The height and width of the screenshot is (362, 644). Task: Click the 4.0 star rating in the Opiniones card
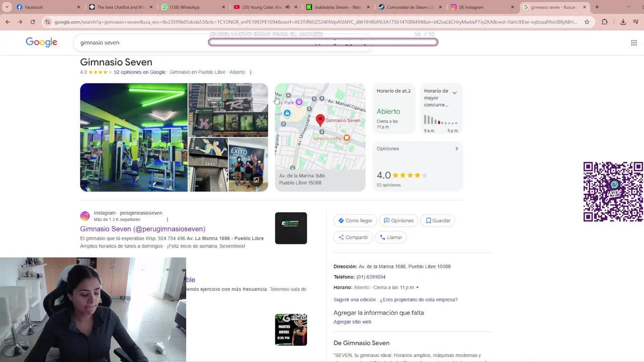click(x=402, y=175)
